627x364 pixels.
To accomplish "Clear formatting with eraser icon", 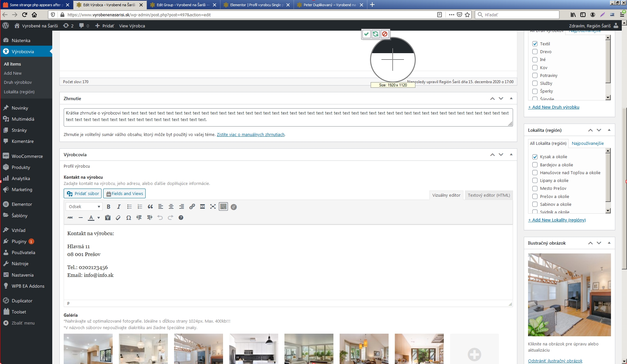I will coord(118,218).
